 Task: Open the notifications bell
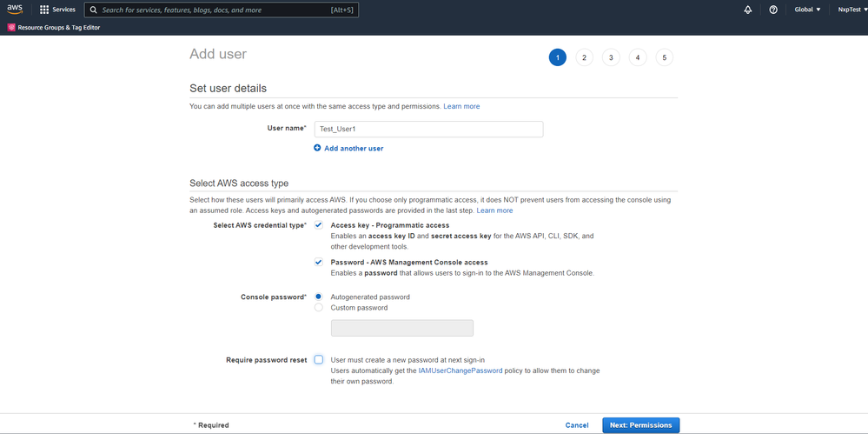click(x=748, y=10)
